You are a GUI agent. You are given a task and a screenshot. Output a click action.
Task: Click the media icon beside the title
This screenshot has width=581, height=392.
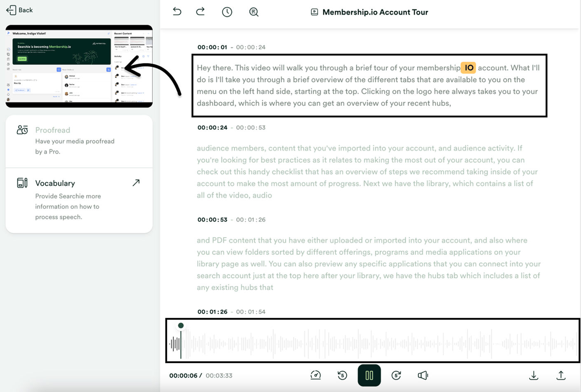click(x=314, y=12)
